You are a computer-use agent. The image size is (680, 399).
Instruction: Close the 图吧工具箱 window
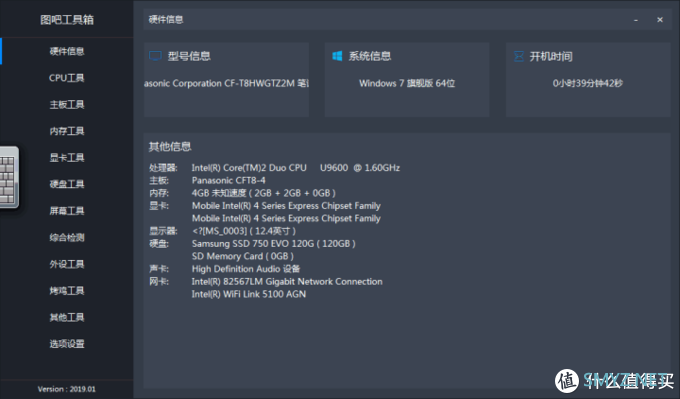(660, 20)
